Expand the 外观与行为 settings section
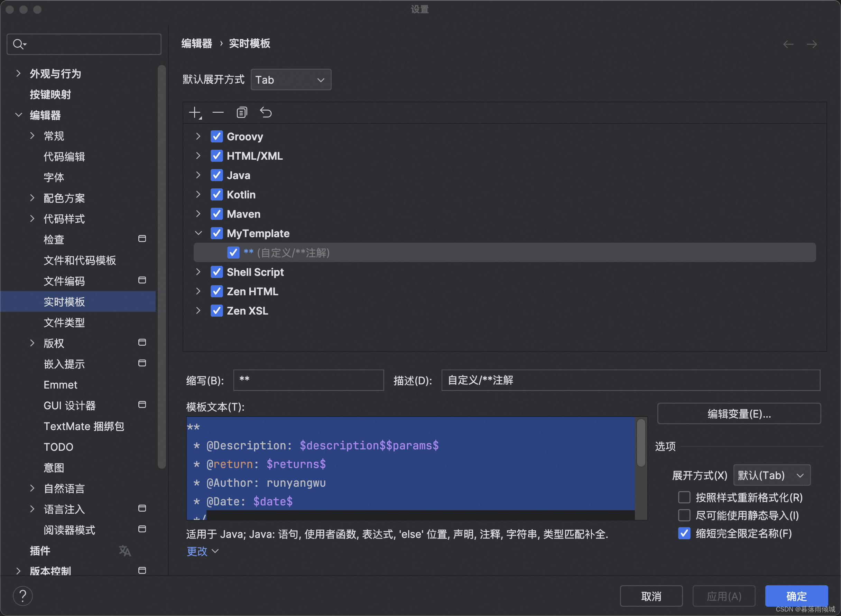 coord(18,74)
